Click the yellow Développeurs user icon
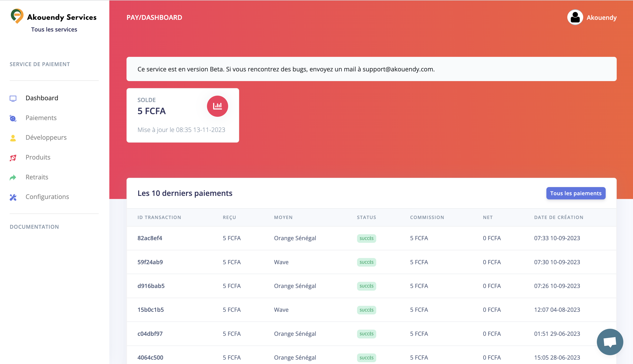 (13, 138)
